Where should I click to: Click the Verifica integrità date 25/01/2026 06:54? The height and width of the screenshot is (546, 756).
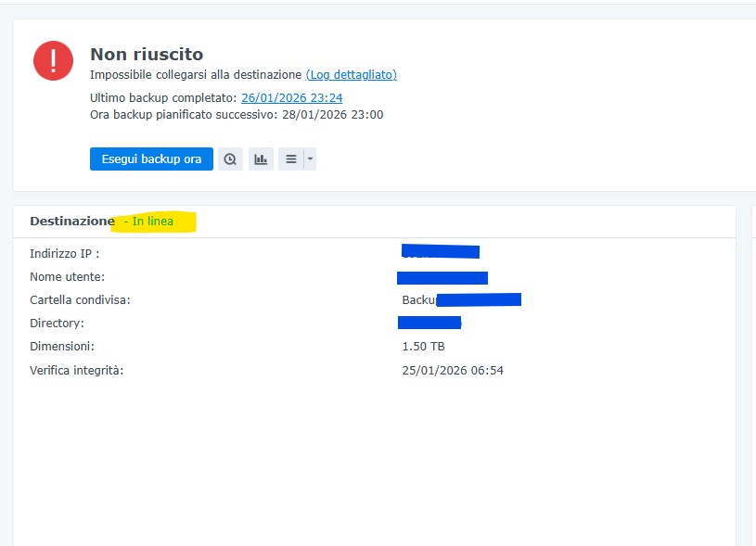(x=452, y=370)
